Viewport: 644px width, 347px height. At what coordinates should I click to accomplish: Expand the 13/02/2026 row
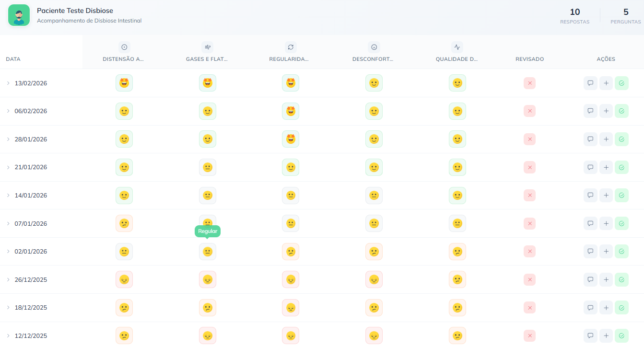click(8, 83)
